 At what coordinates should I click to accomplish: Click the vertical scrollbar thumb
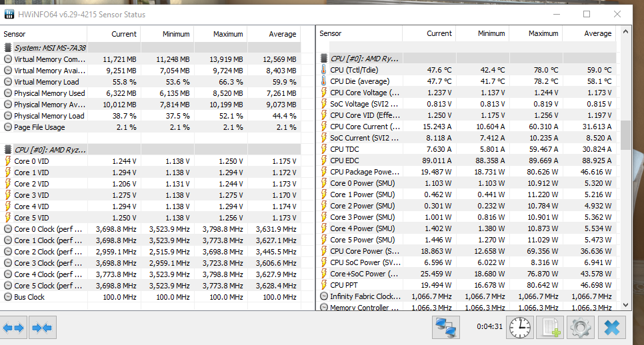coord(625,135)
